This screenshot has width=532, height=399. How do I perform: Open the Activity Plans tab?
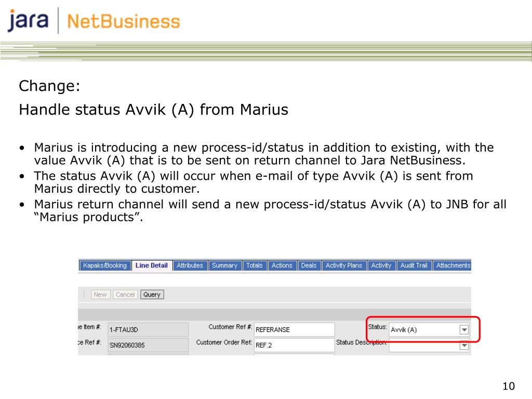(344, 265)
